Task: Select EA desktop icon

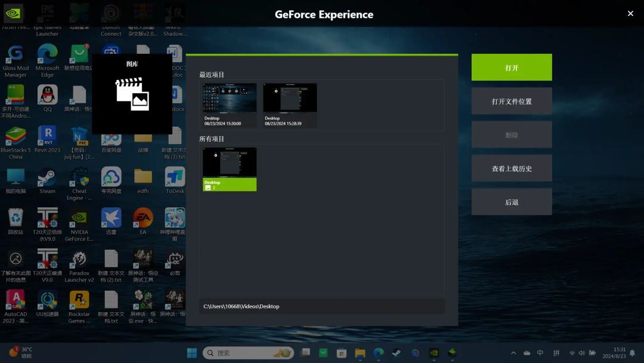Action: pyautogui.click(x=143, y=221)
